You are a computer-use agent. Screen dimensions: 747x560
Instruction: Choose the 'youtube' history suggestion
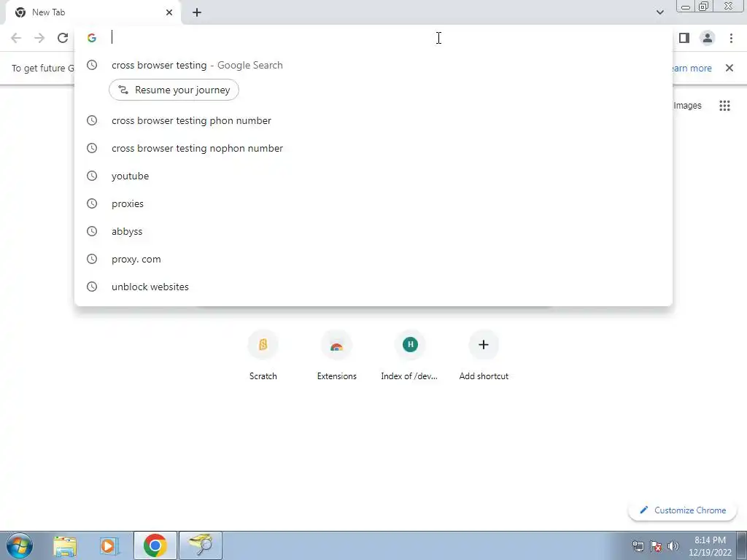(373, 176)
